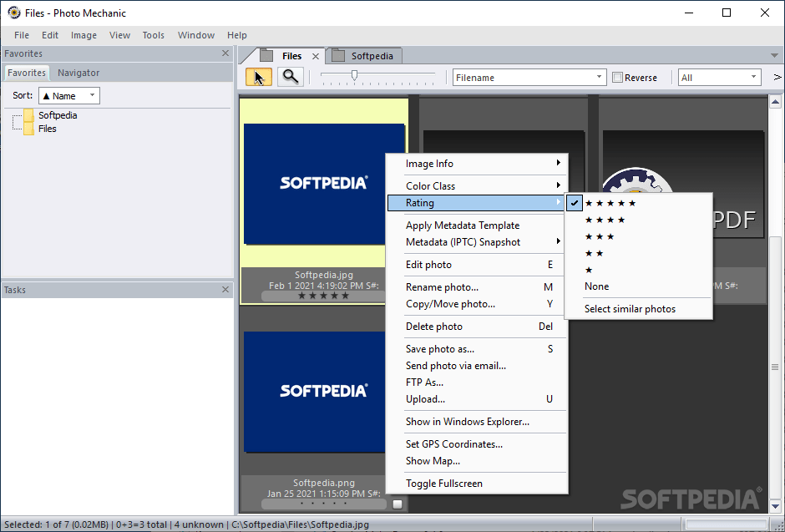
Task: Tick the selection checkbox under Softpedia.png
Action: 398,504
